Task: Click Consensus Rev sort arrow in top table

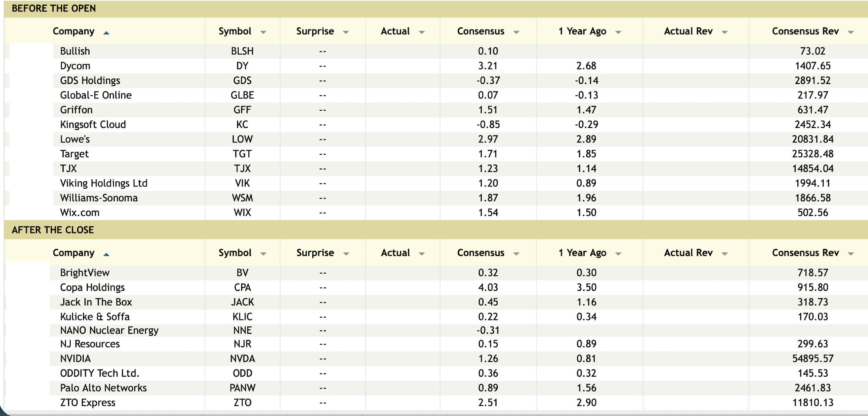Action: point(851,33)
